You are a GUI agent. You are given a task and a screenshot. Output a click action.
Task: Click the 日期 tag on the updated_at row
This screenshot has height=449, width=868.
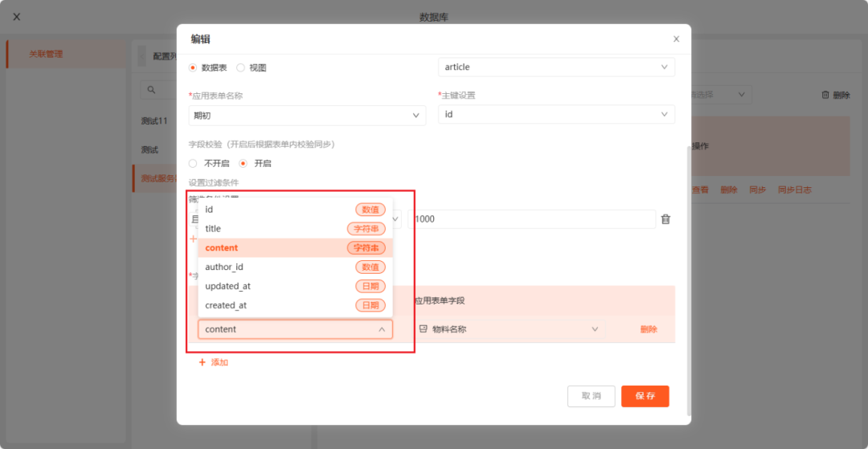(371, 287)
